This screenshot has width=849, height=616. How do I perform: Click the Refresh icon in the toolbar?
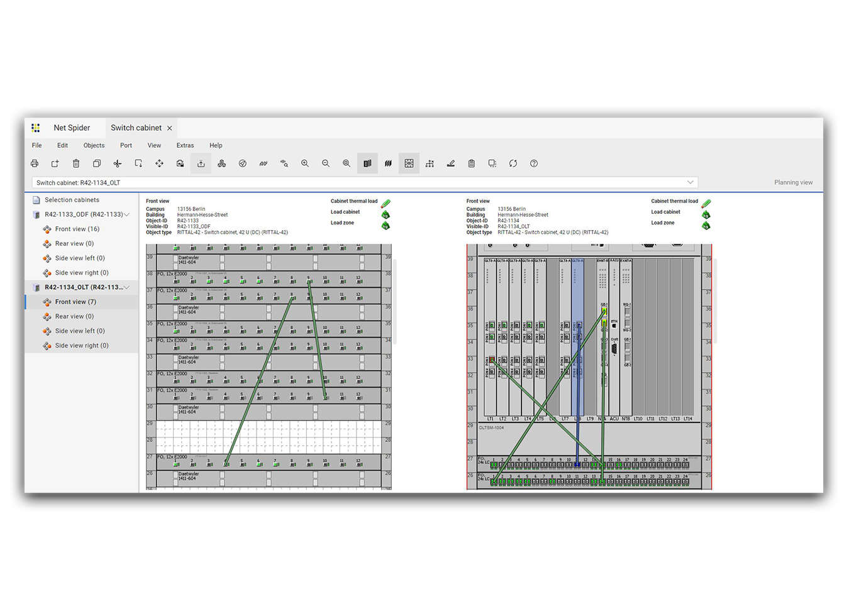513,163
